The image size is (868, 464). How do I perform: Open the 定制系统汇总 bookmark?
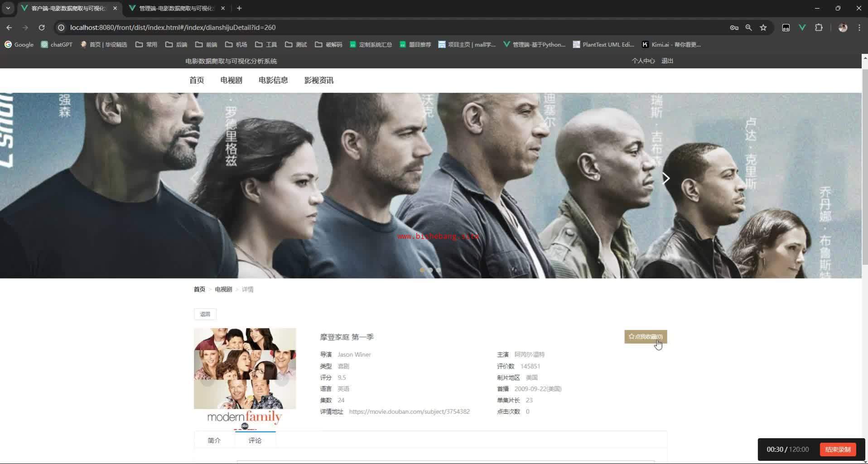(x=371, y=44)
